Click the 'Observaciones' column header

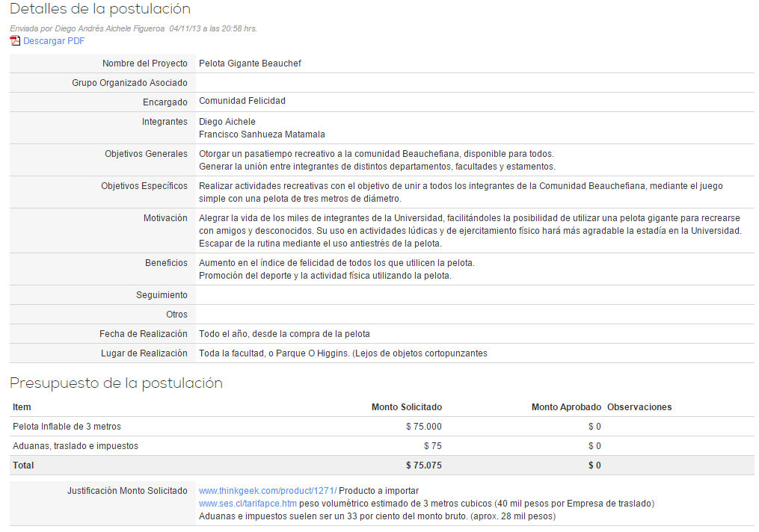[x=639, y=407]
